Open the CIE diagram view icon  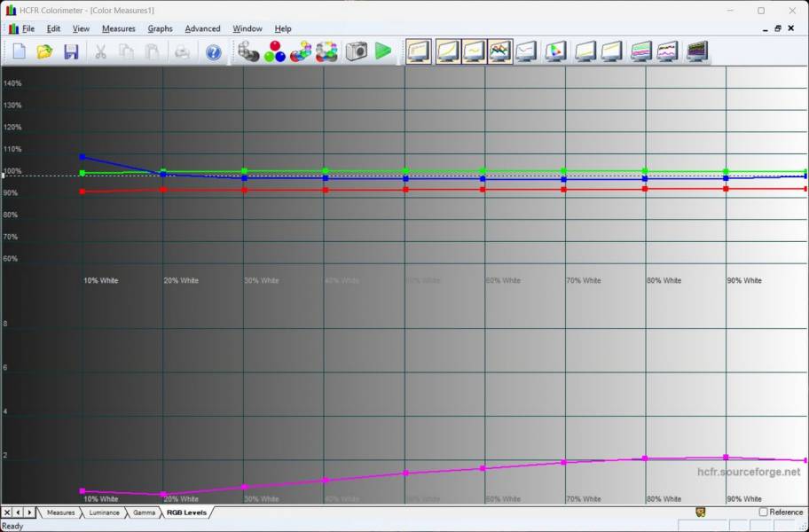[x=555, y=51]
